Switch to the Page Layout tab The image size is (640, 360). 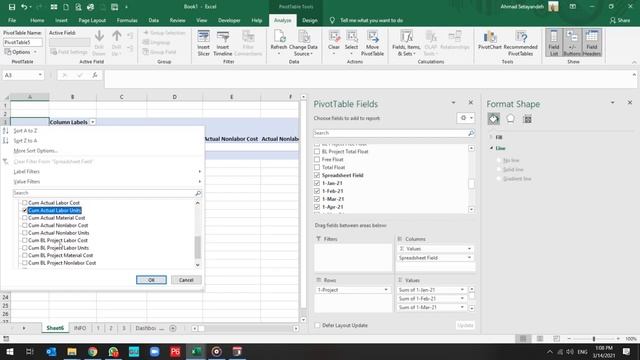pos(92,20)
